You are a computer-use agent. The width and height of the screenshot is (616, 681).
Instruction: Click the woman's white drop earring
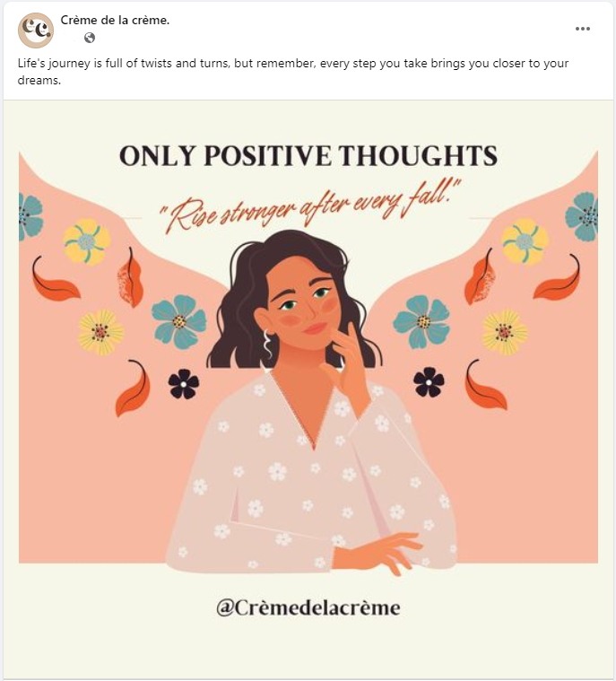coord(267,345)
